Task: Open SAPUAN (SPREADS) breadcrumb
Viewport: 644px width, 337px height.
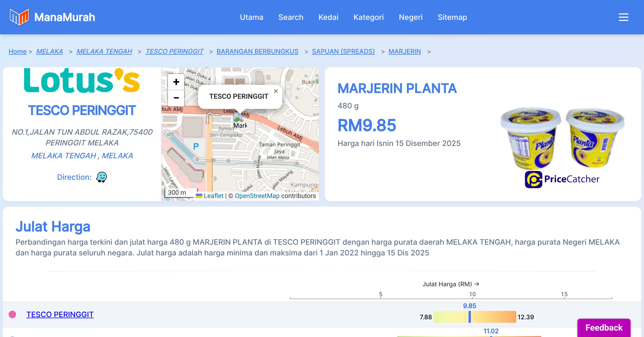Action: click(343, 51)
